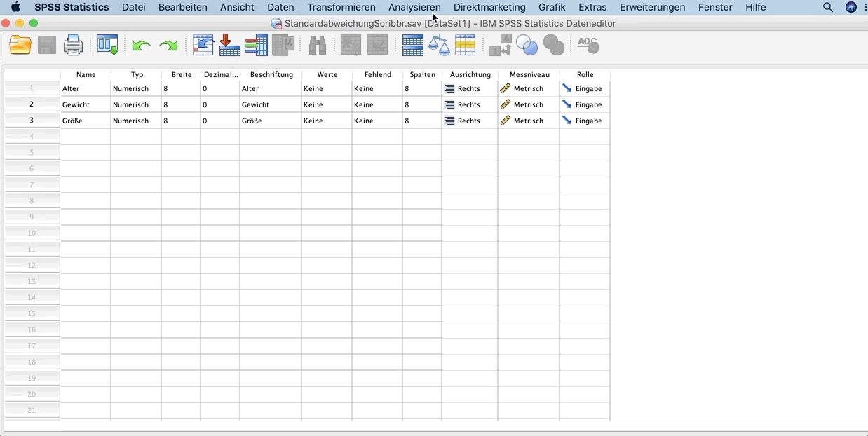
Task: Click the Insert cases icon
Action: [351, 46]
